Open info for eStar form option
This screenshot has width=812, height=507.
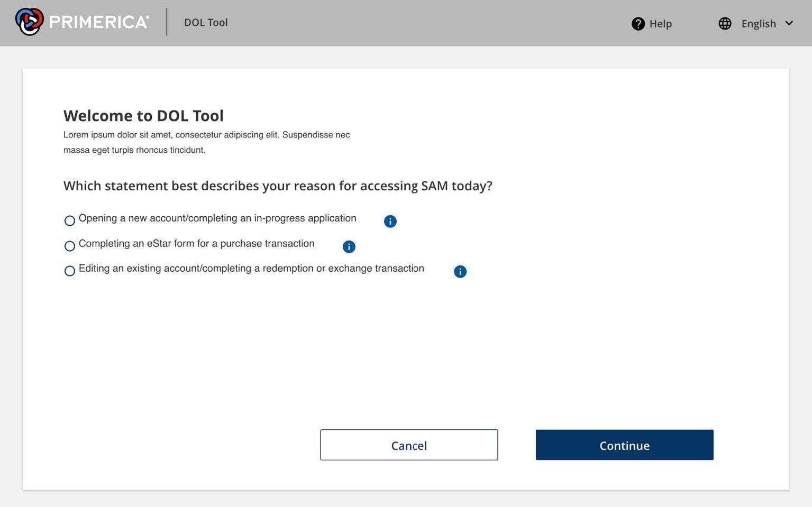coord(349,246)
